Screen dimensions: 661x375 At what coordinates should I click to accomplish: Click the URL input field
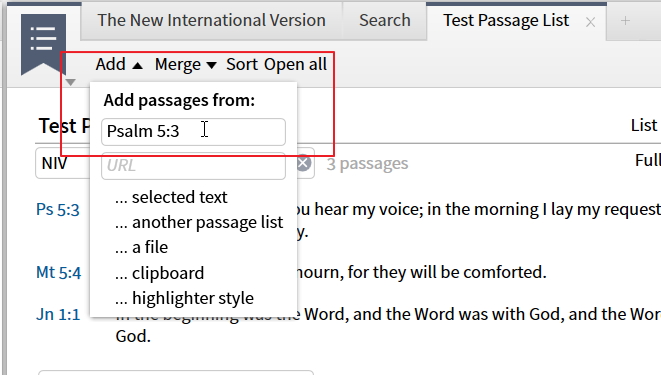[193, 166]
